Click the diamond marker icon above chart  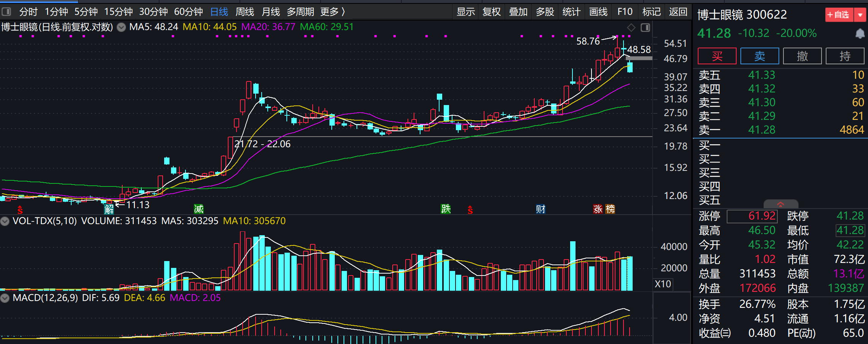pyautogui.click(x=631, y=27)
